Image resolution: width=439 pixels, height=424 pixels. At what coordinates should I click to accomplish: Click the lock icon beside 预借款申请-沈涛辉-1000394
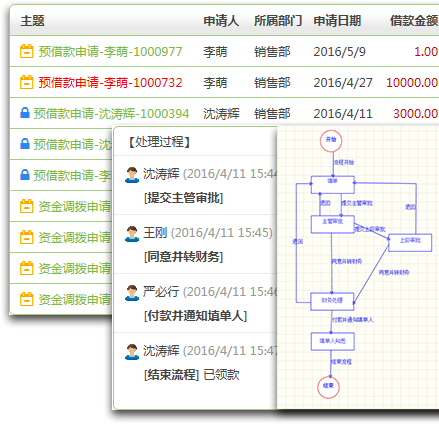point(25,113)
